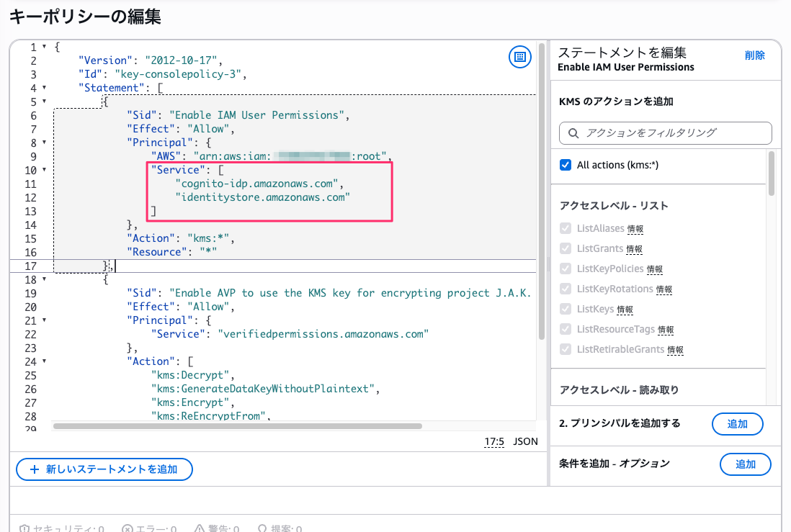Click the search icon in action filter
The image size is (791, 532).
click(573, 133)
